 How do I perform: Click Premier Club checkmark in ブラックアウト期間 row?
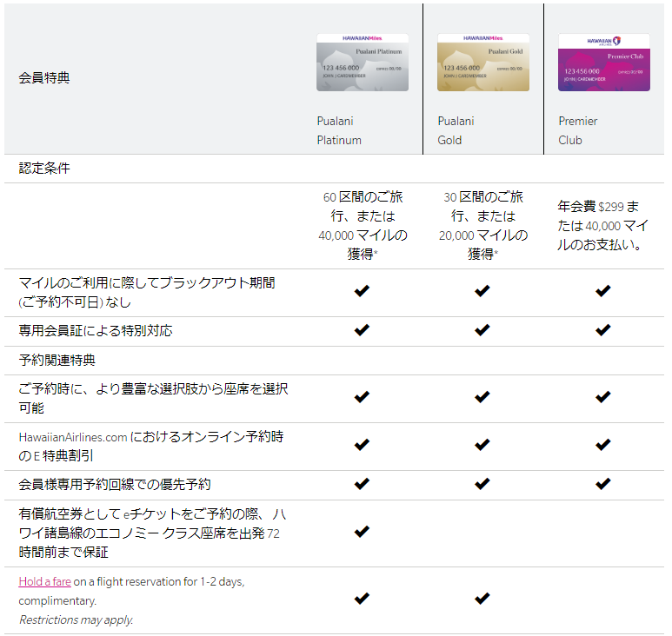pyautogui.click(x=603, y=291)
